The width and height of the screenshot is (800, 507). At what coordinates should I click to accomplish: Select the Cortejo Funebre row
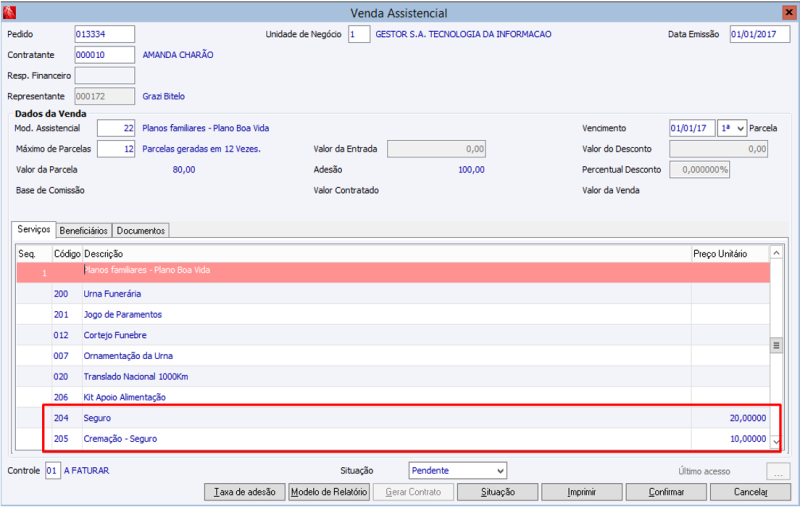(393, 335)
